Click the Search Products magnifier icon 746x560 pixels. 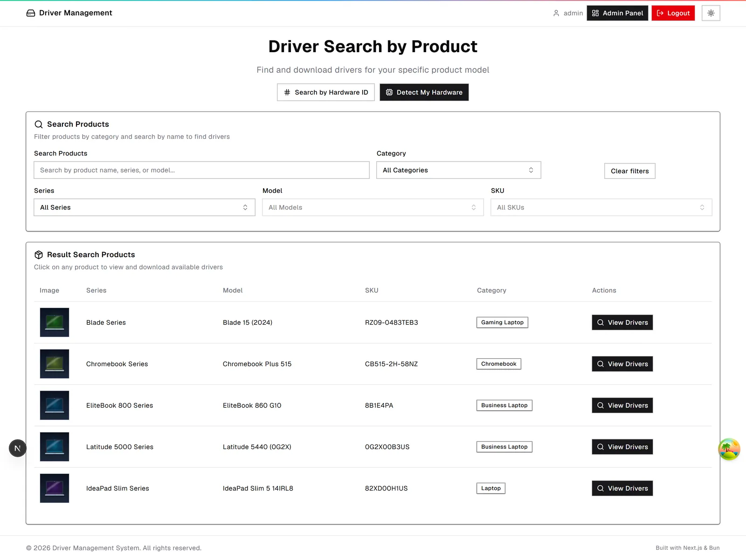coord(39,124)
